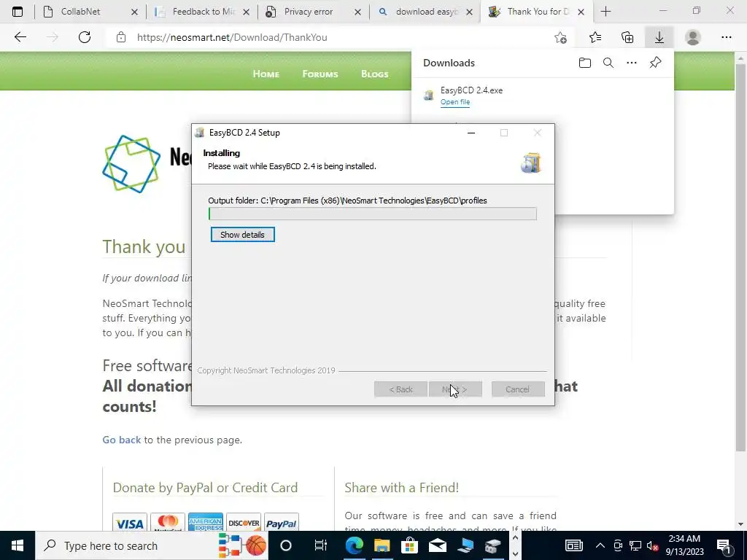747x560 pixels.
Task: Click the Next button in Setup
Action: [455, 389]
